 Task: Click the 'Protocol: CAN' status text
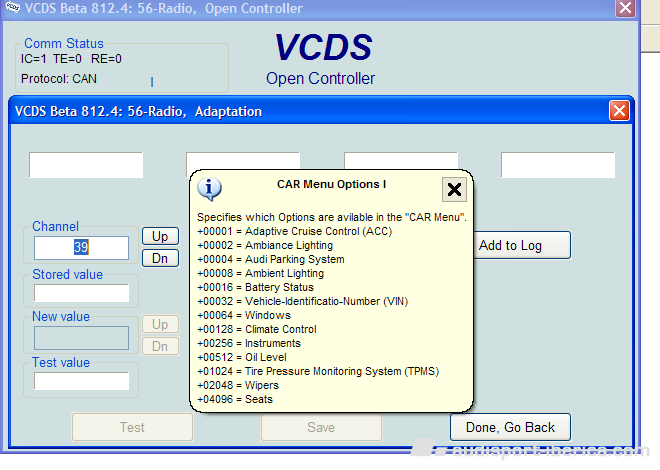59,79
